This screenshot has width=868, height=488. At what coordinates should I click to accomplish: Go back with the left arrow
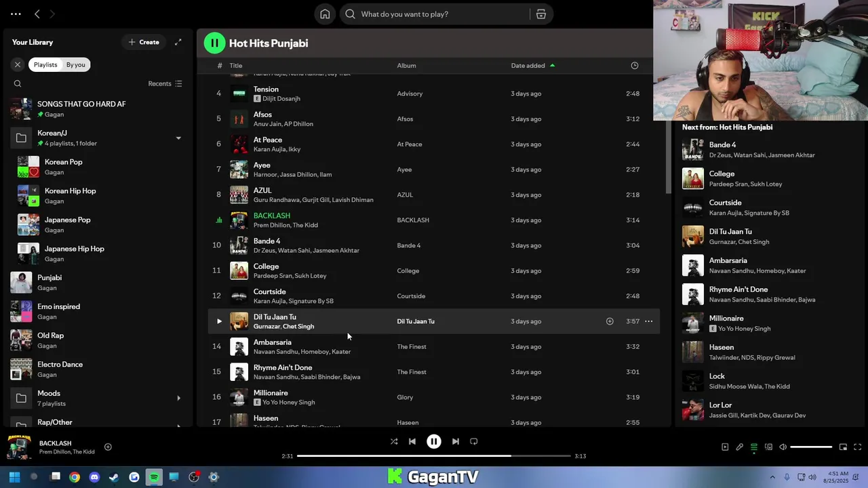click(x=37, y=14)
